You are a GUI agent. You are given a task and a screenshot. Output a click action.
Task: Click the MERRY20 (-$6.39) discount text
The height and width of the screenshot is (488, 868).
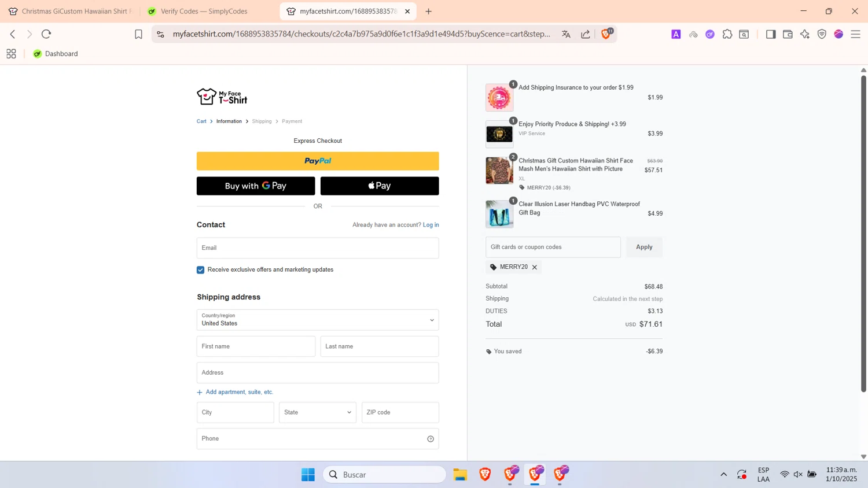(549, 188)
